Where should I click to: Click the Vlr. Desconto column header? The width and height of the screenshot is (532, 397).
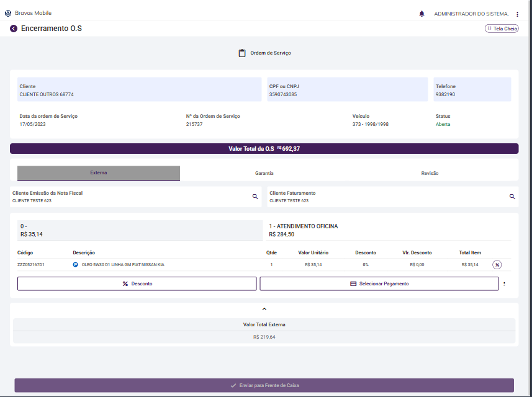point(417,253)
